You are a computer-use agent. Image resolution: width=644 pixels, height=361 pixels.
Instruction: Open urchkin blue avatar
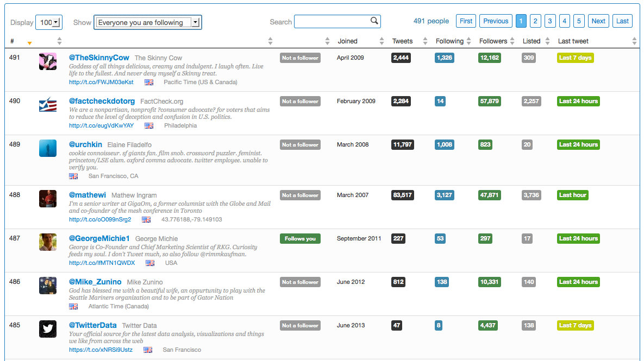pos(48,149)
